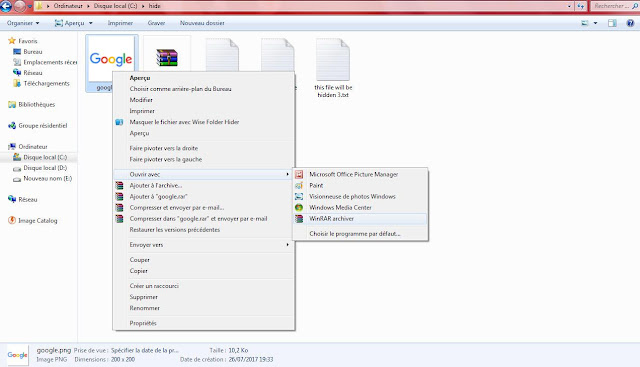This screenshot has width=640, height=367.
Task: Click the Groupe résidentiel icon
Action: point(12,126)
